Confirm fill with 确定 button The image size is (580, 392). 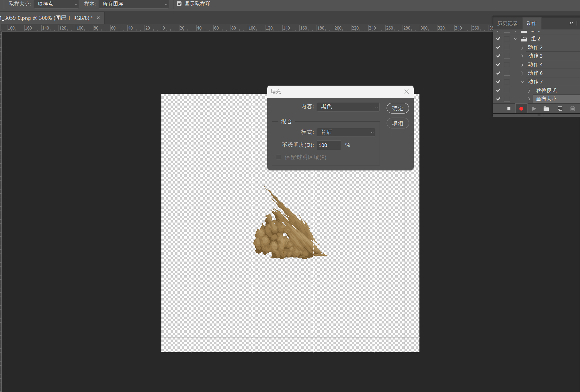tap(398, 108)
